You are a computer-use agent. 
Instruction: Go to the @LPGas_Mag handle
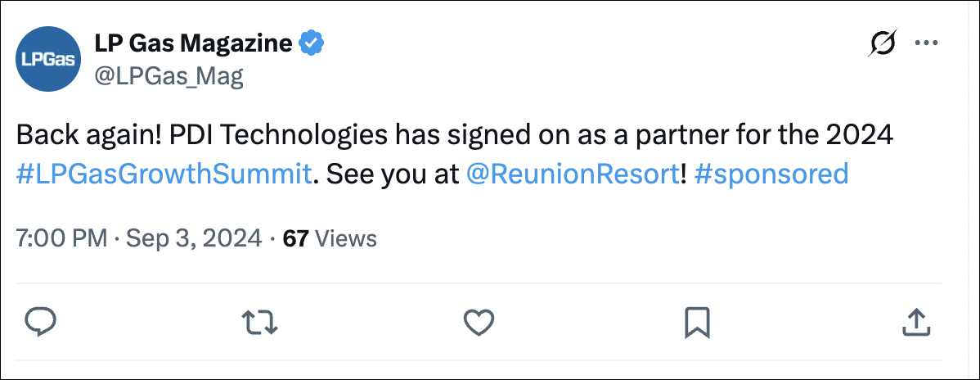(x=169, y=75)
